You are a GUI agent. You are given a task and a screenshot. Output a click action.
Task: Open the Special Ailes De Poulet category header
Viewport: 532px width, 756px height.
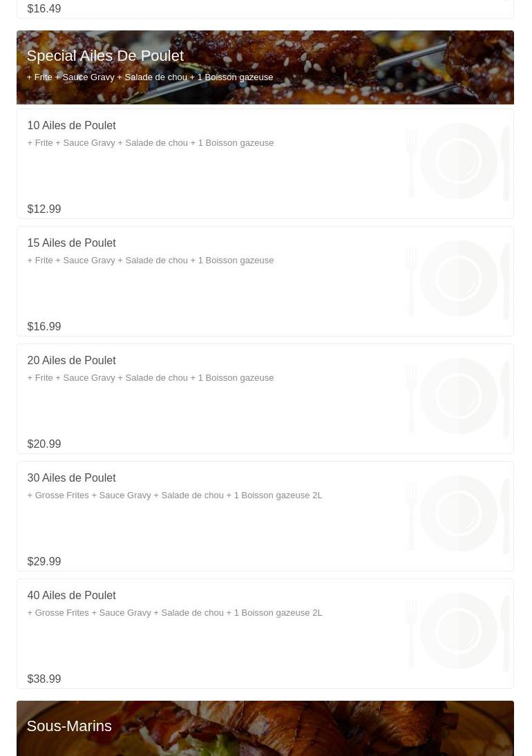pyautogui.click(x=105, y=56)
